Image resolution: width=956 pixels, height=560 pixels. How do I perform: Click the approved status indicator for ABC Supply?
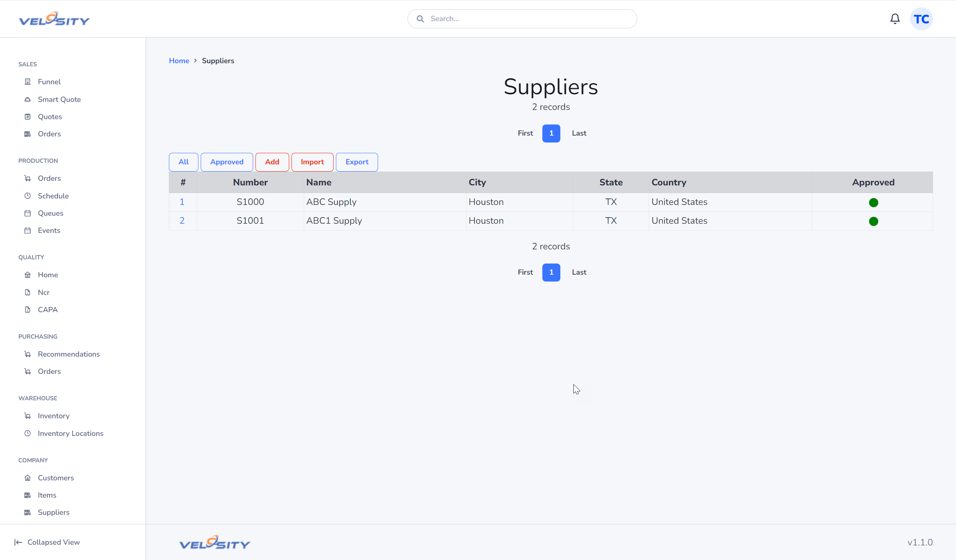(x=873, y=202)
